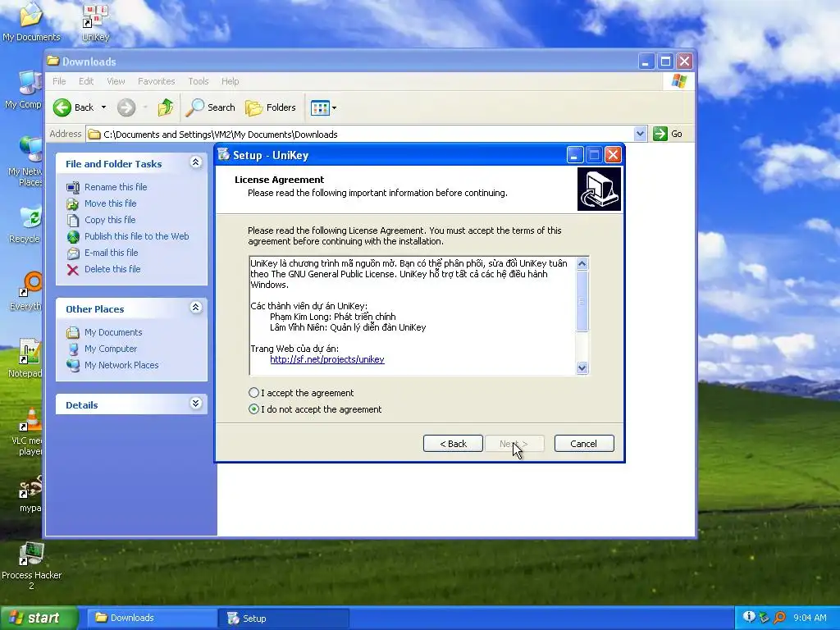This screenshot has width=840, height=630.
Task: Open the Address bar dropdown
Action: (x=640, y=134)
